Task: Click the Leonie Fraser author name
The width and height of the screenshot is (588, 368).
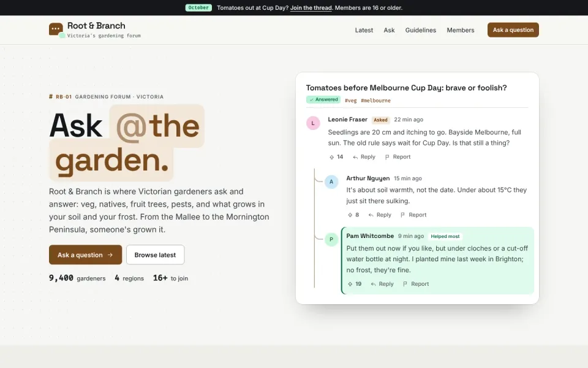Action: [x=348, y=120]
